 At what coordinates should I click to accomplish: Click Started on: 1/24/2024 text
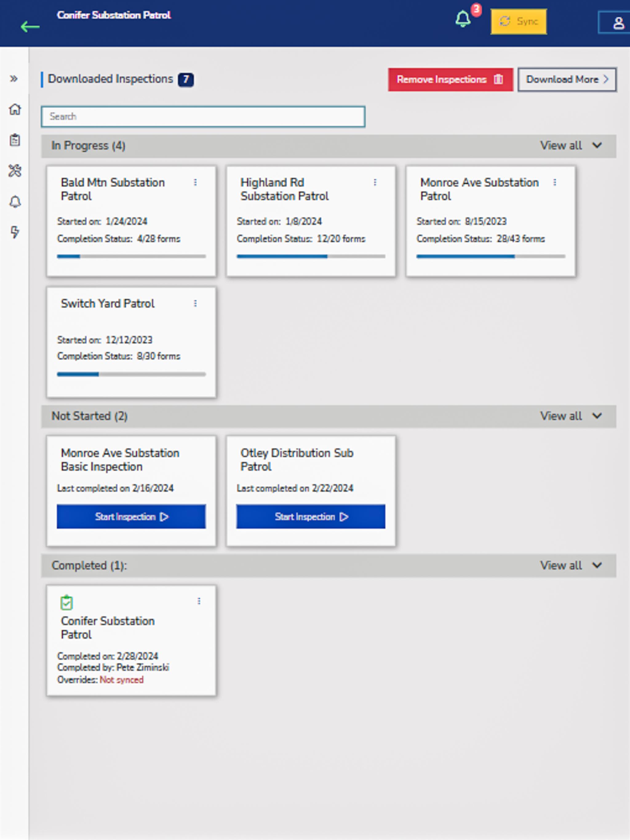tap(102, 221)
